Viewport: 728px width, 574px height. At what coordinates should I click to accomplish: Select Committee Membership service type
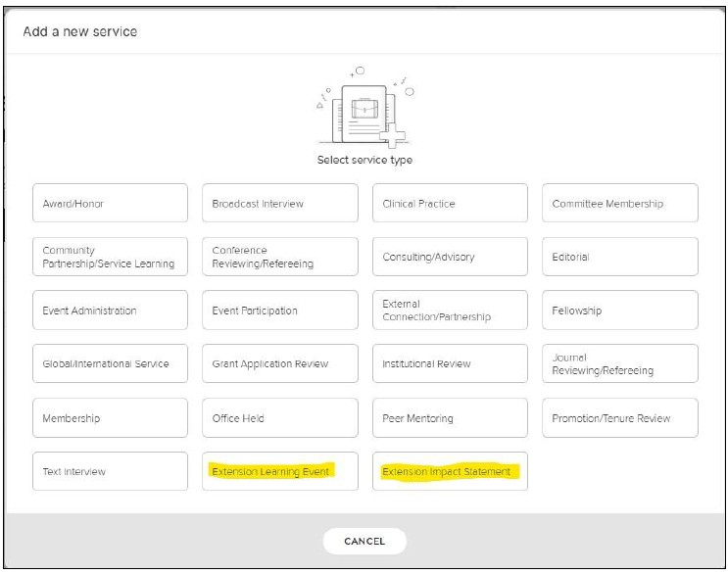click(619, 204)
